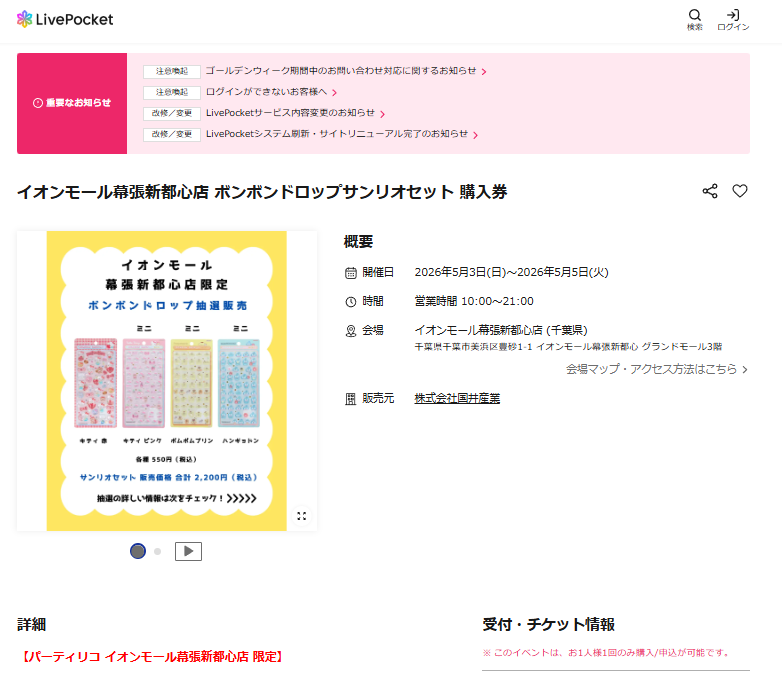Click chevron after リニューアル完了のお知らせ
The height and width of the screenshot is (680, 782).
(x=475, y=135)
